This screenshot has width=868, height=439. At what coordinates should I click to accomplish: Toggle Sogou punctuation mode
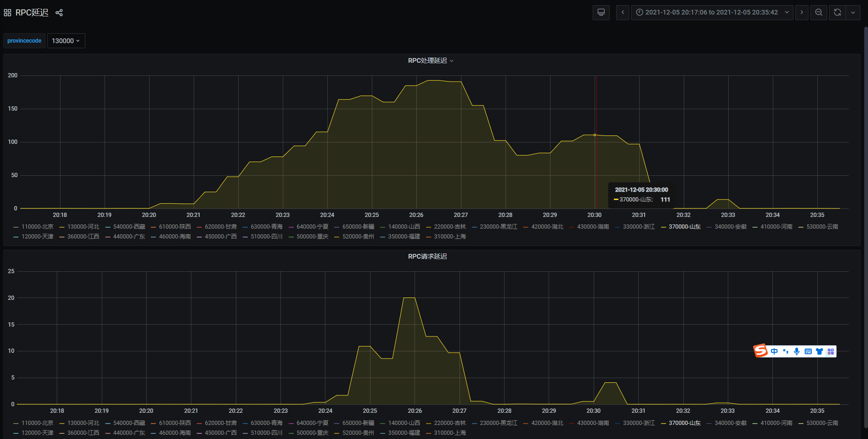(x=785, y=351)
